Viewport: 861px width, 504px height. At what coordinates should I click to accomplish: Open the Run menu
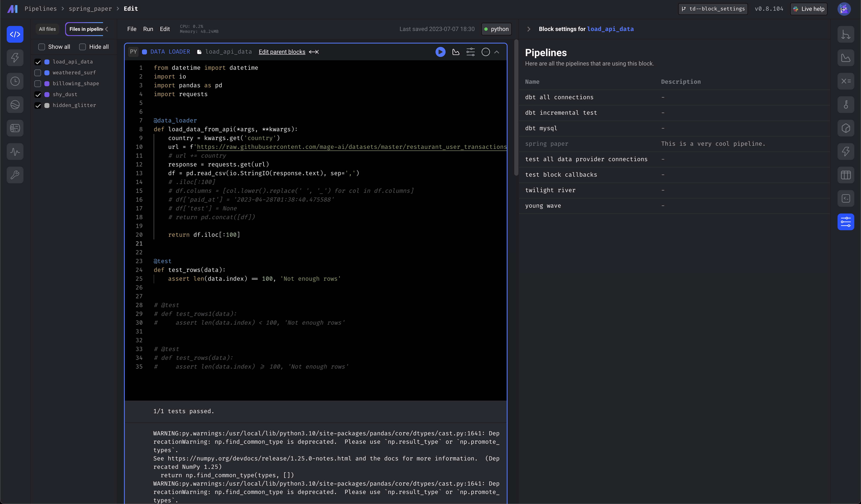coord(148,29)
